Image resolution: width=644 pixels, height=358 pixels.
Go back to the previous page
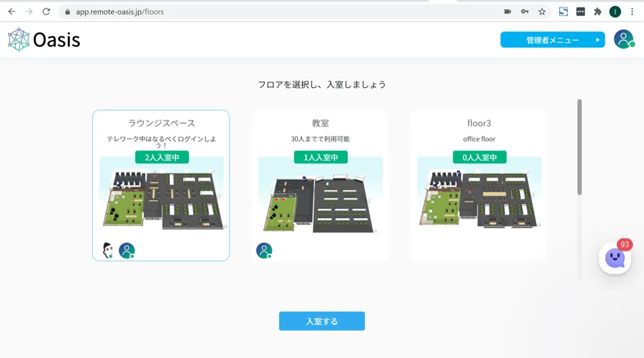[11, 11]
